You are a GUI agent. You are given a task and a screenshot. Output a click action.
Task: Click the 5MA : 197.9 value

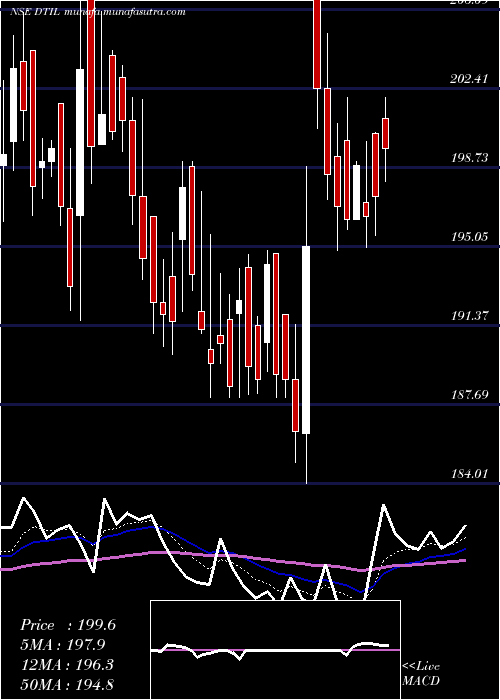coord(63,645)
